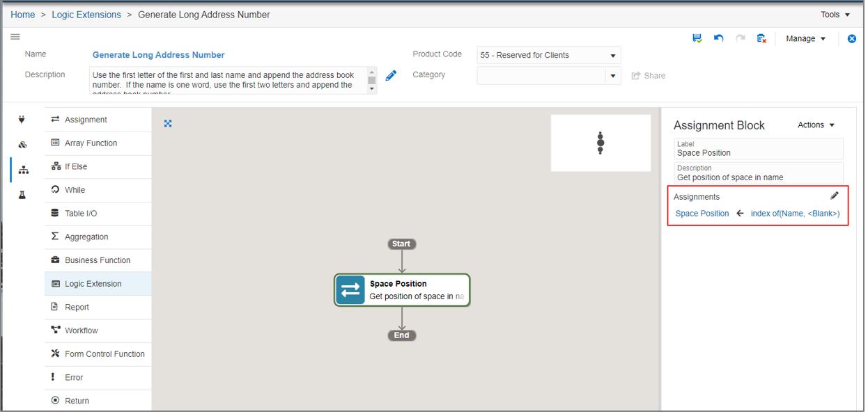Screen dimensions: 868x414
Task: Open the index of(Name, <Blank>) assignment link
Action: click(x=795, y=214)
